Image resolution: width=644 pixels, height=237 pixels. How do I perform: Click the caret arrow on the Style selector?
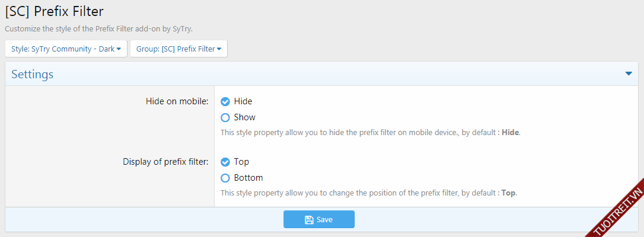point(119,49)
